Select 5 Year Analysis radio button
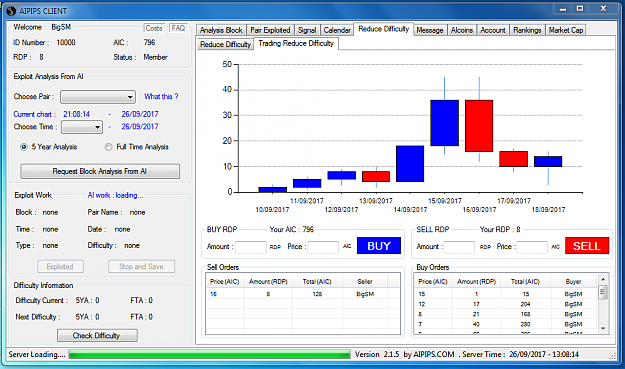 point(24,147)
